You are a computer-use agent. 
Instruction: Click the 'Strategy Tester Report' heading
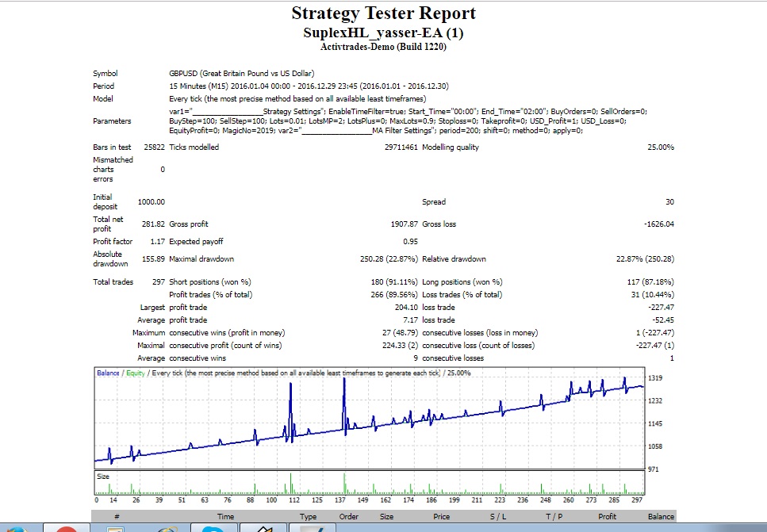[x=384, y=13]
